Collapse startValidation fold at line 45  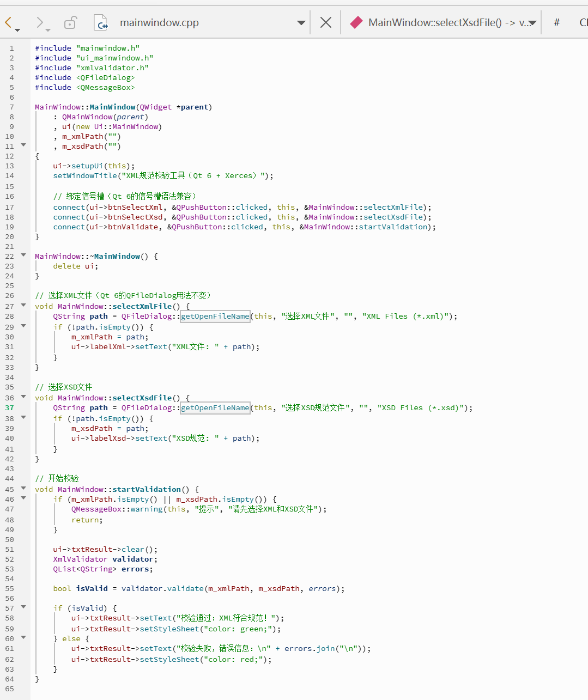point(23,488)
